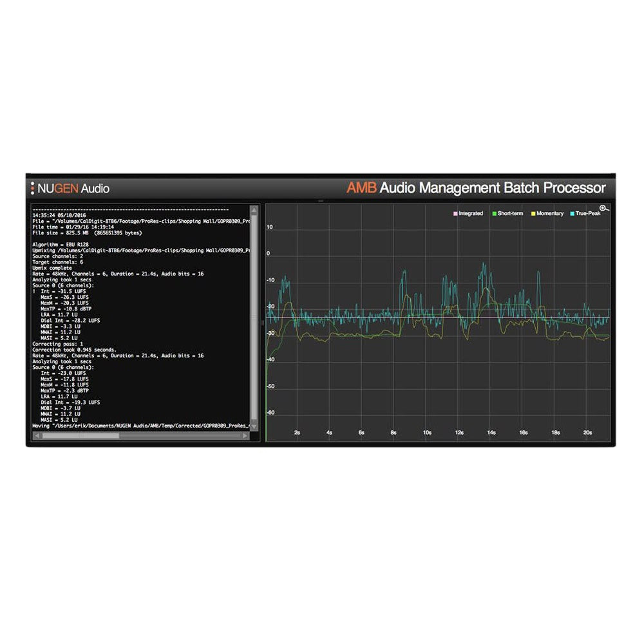Image resolution: width=644 pixels, height=644 pixels.
Task: Select the 'Correction took 0.945 seconds.' line
Action: [x=74, y=350]
